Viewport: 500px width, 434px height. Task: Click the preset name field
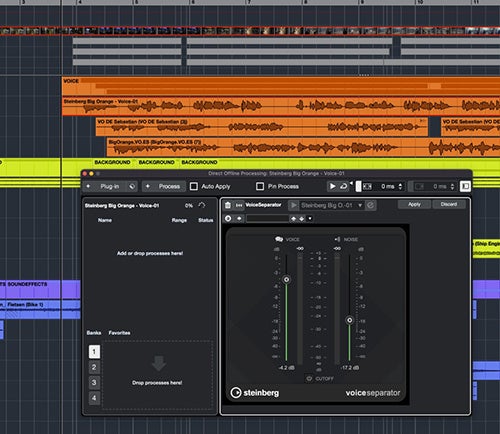tap(267, 219)
